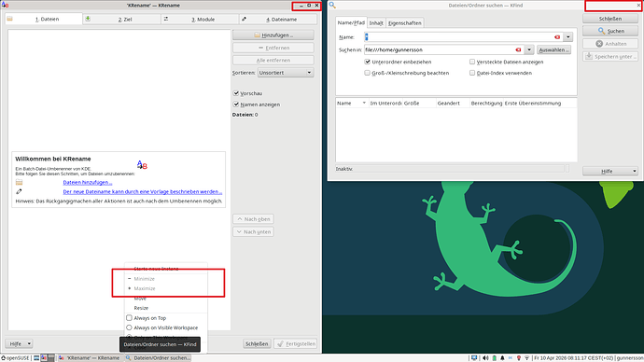
Task: Open KRename Hilfe dropdown arrow
Action: coord(29,344)
